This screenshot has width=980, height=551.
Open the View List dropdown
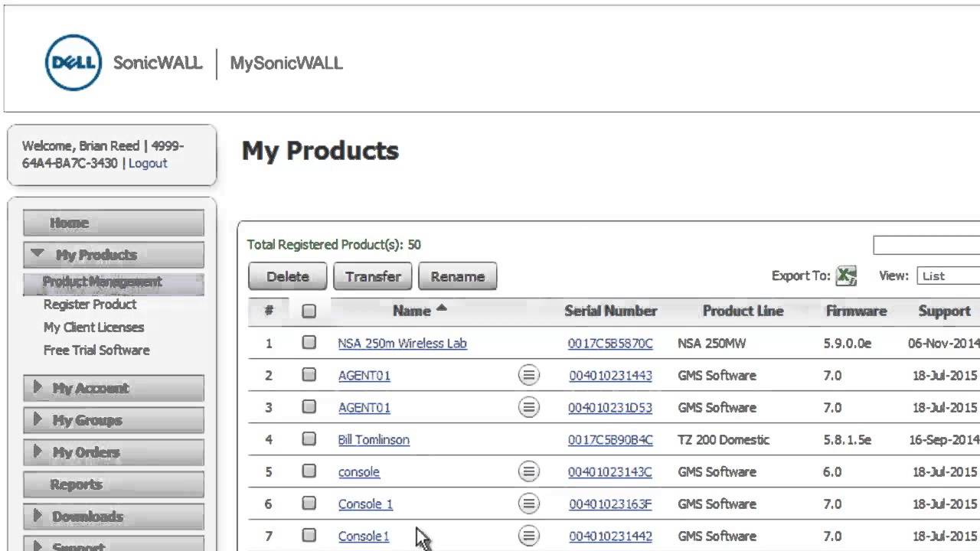(x=948, y=275)
